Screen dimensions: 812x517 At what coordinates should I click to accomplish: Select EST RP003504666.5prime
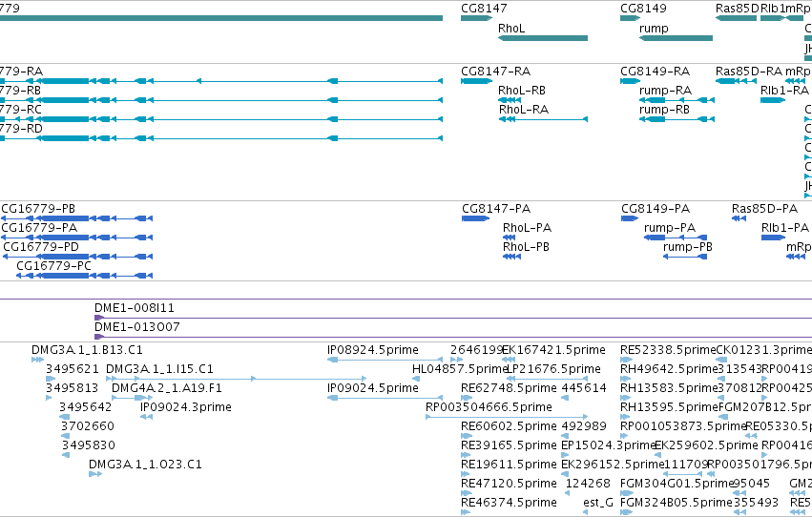pyautogui.click(x=489, y=408)
